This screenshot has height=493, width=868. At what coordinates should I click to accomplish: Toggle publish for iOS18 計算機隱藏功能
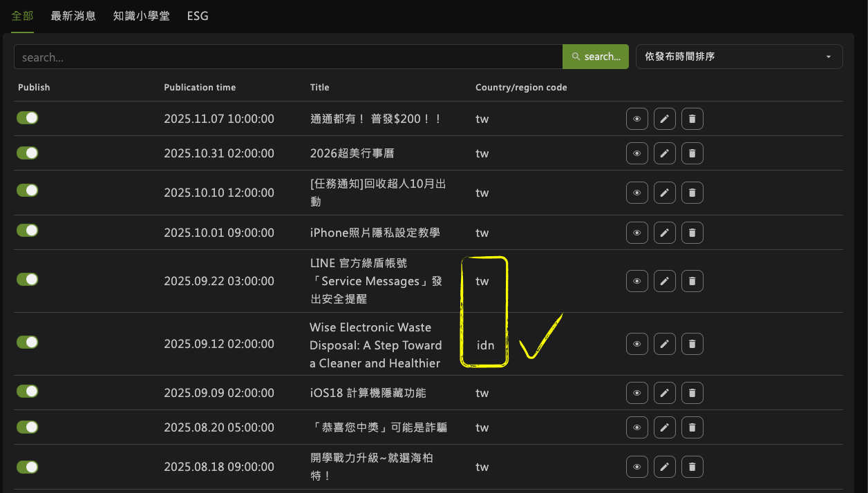(x=28, y=391)
